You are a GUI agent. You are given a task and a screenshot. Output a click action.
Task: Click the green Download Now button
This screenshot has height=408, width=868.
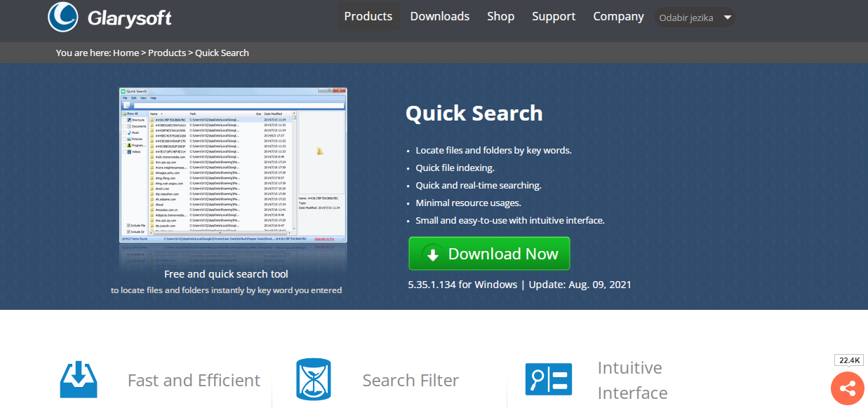[489, 254]
